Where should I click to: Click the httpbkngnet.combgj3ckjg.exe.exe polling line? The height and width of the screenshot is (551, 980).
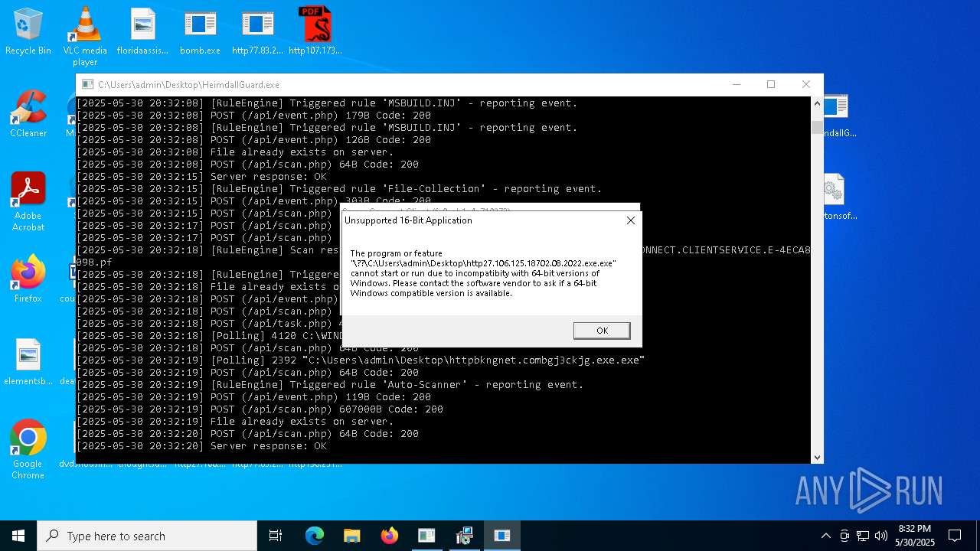[361, 360]
